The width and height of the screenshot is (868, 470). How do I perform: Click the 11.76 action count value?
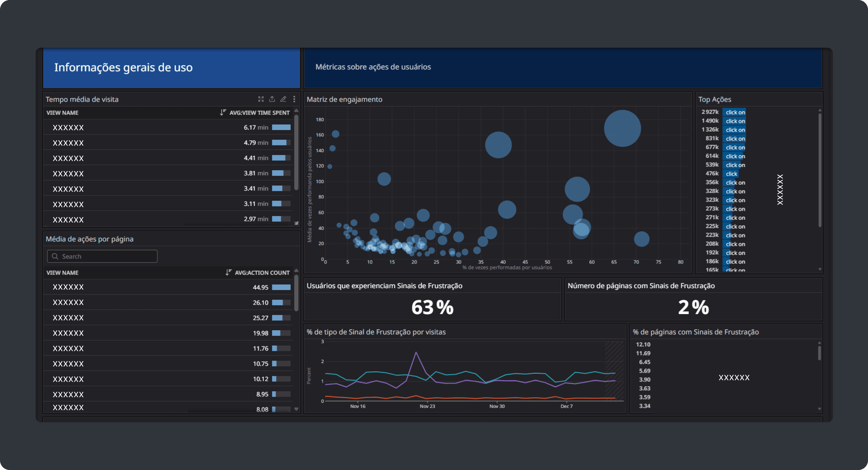click(260, 348)
